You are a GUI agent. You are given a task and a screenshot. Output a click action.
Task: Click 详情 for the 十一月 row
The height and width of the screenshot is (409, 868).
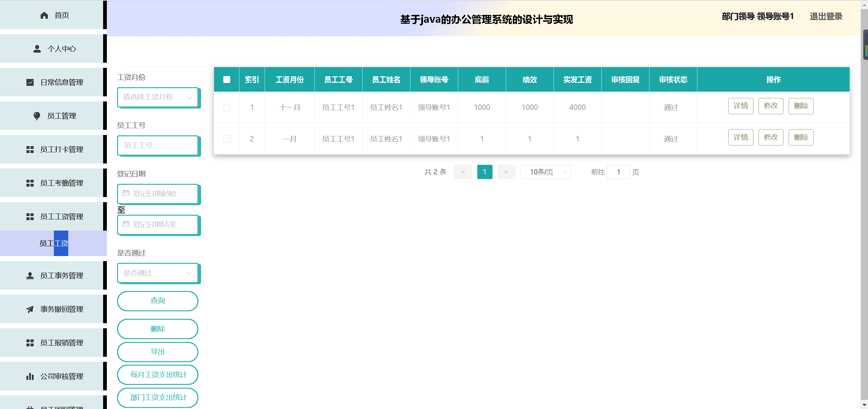pyautogui.click(x=741, y=106)
